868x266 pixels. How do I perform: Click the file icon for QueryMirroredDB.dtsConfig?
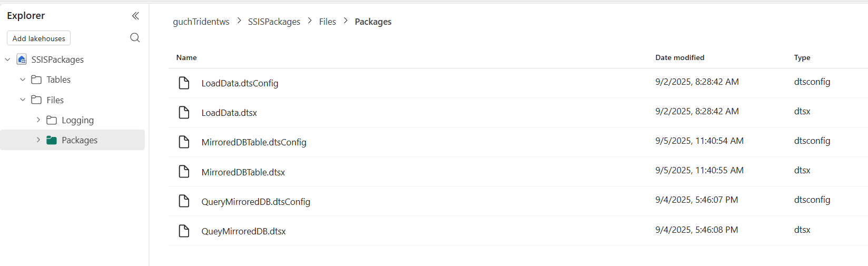click(184, 201)
